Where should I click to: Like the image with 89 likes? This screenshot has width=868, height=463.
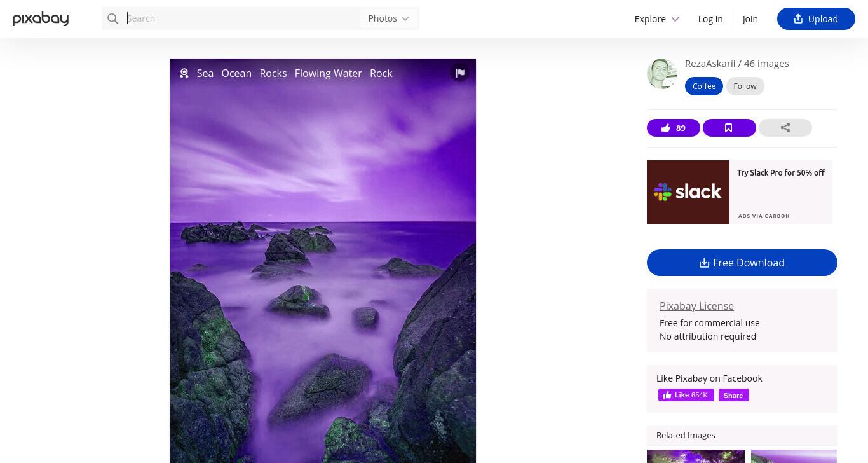pyautogui.click(x=674, y=128)
